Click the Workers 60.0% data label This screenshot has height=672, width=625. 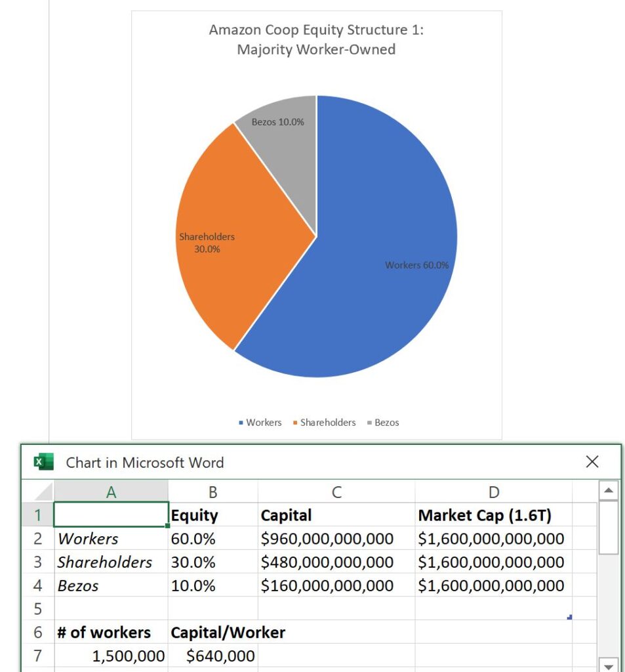(417, 265)
